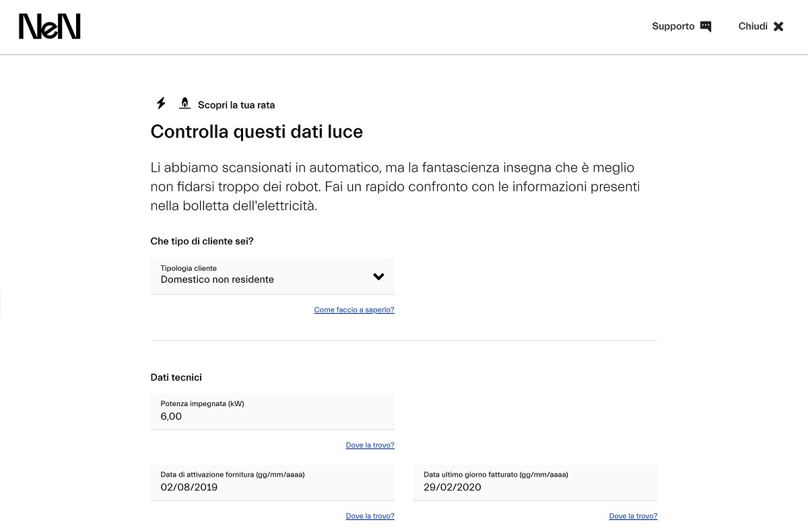
Task: Click the Scopri la tua rata label
Action: [x=236, y=105]
